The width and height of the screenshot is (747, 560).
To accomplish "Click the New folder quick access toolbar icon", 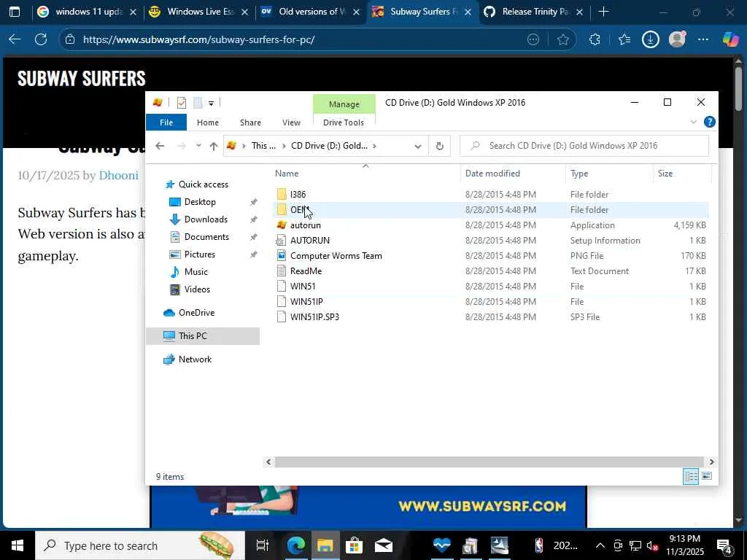I will pyautogui.click(x=198, y=102).
